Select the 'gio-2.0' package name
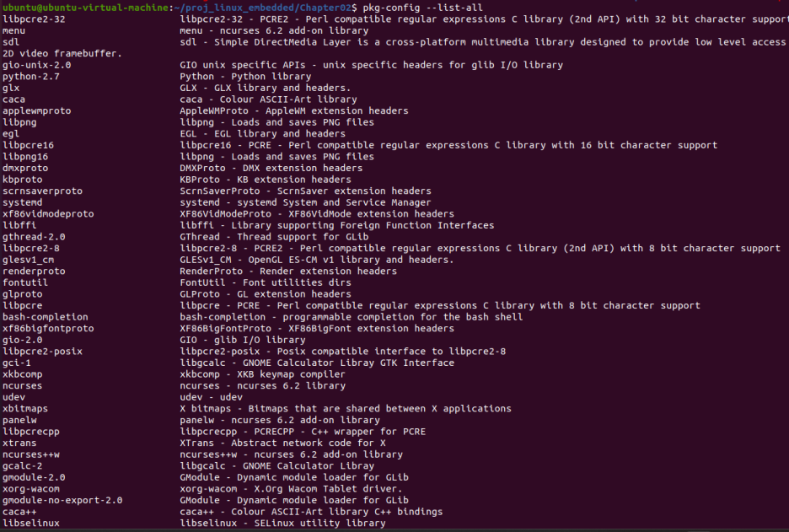 (23, 340)
